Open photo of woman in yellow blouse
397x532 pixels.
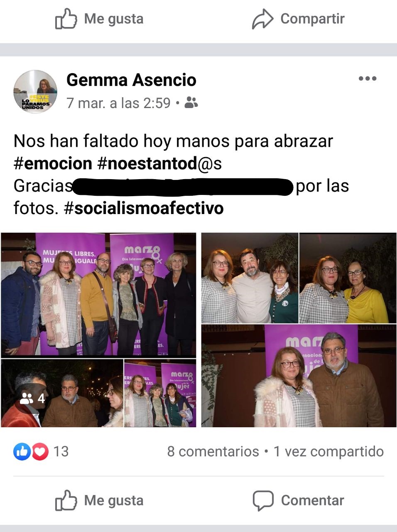(348, 278)
